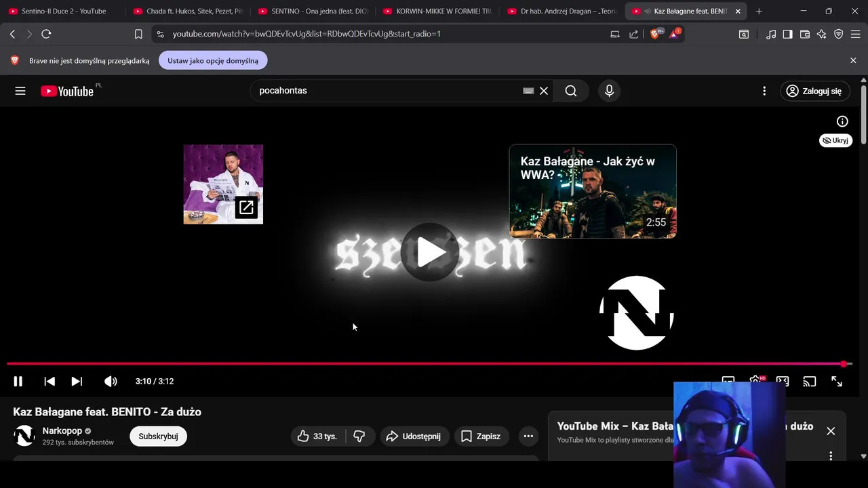Save video with Zapisz button
Image resolution: width=868 pixels, height=488 pixels.
481,436
